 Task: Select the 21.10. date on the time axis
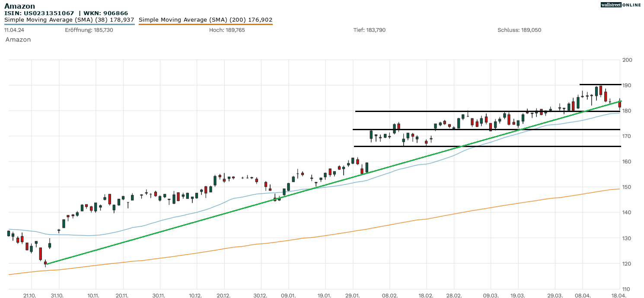(30, 295)
